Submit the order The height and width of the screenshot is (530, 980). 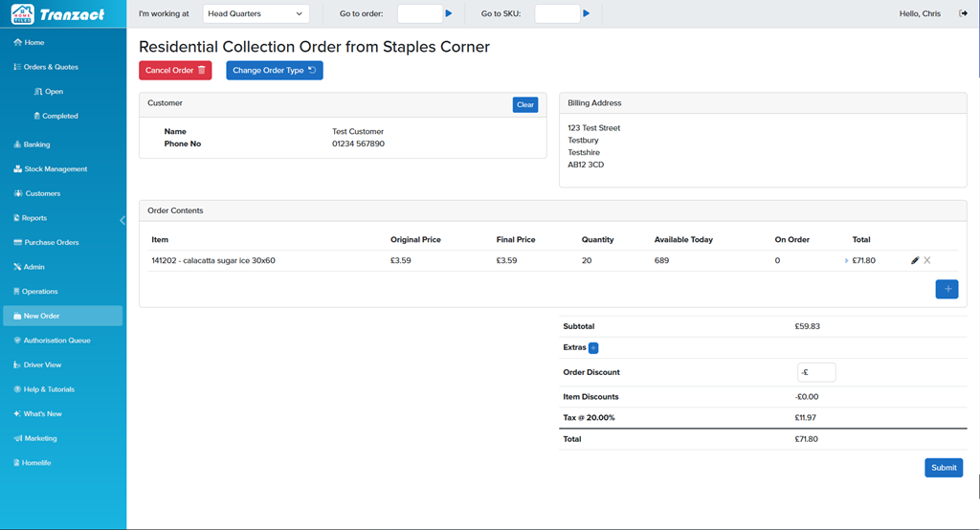[943, 468]
